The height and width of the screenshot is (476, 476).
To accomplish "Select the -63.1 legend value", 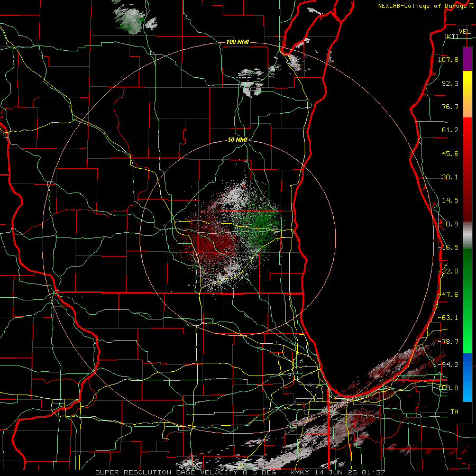I will (x=448, y=318).
